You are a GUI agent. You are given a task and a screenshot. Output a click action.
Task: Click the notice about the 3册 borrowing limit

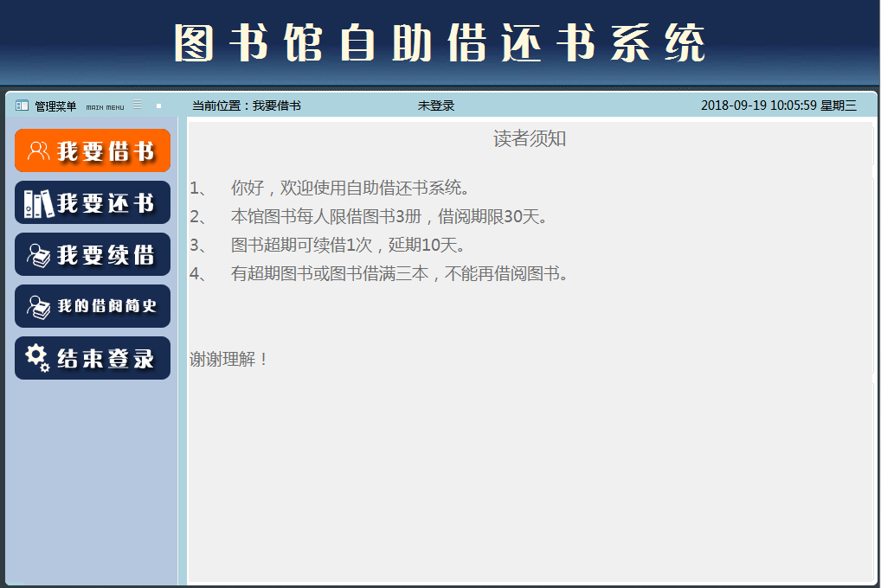tap(389, 216)
